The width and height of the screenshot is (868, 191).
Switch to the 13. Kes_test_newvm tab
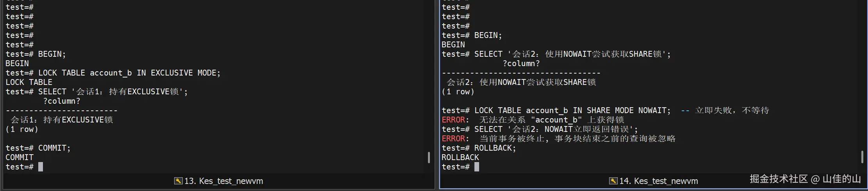pyautogui.click(x=223, y=181)
